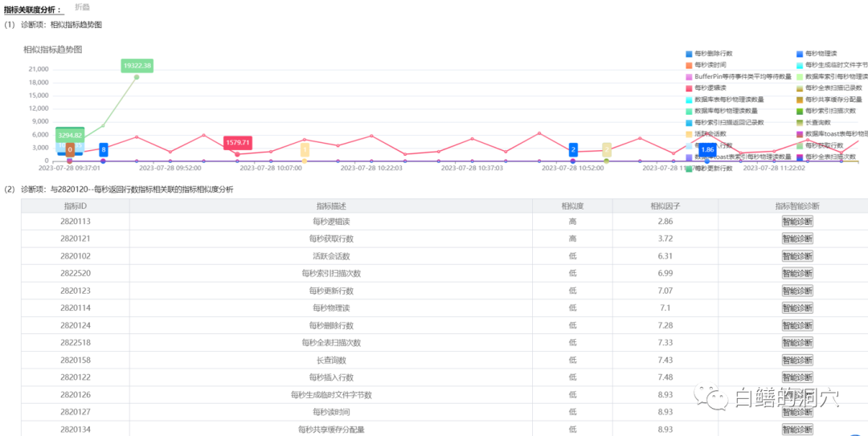The width and height of the screenshot is (868, 436).
Task: Click 智能诊断 button for 活跃会话数 row
Action: coord(796,255)
